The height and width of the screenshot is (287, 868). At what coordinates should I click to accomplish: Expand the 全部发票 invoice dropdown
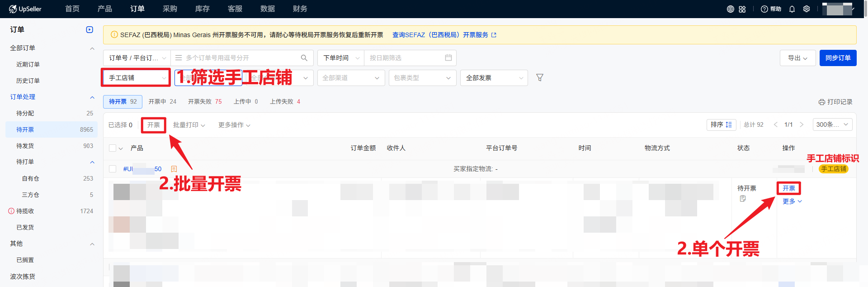(x=494, y=78)
